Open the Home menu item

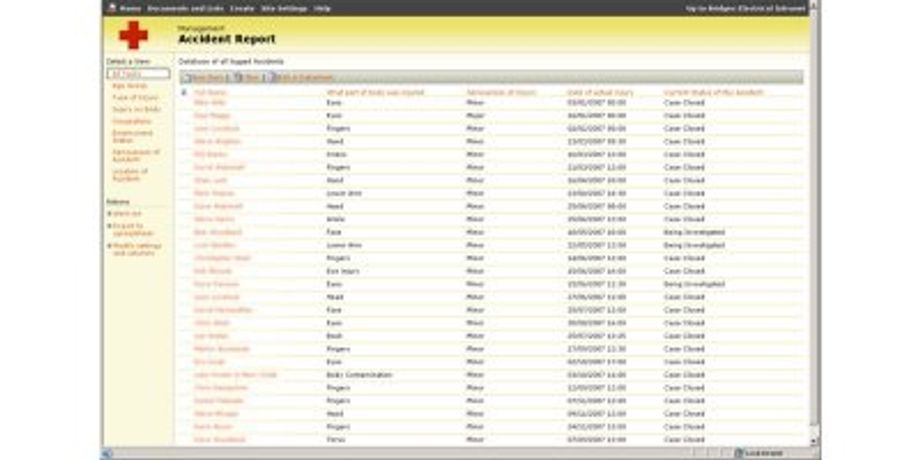coord(130,9)
